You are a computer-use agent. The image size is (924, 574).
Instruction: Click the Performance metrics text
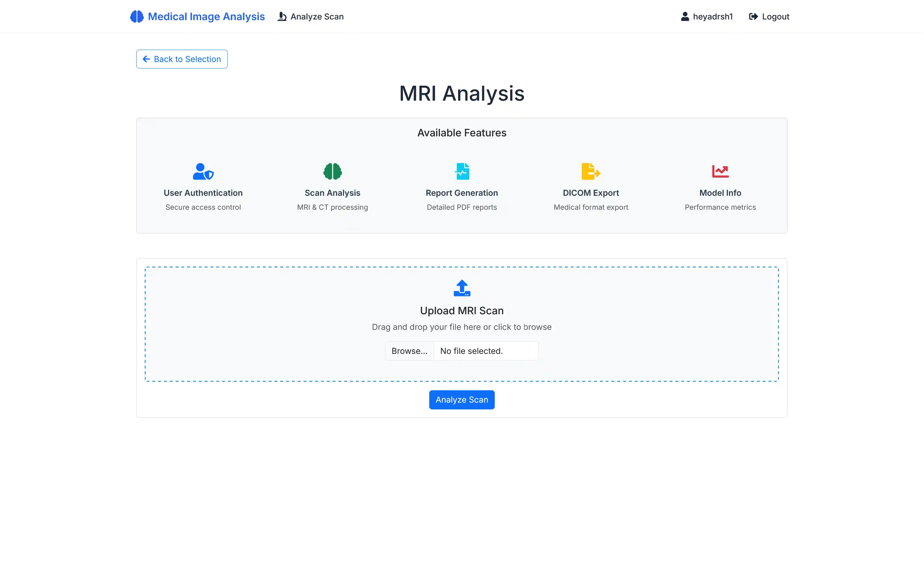pyautogui.click(x=720, y=207)
